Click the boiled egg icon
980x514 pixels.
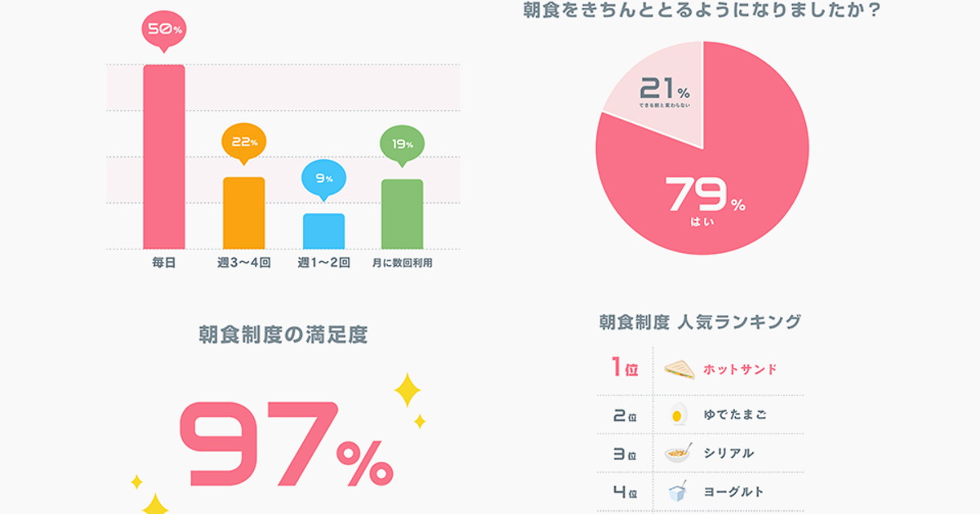677,414
